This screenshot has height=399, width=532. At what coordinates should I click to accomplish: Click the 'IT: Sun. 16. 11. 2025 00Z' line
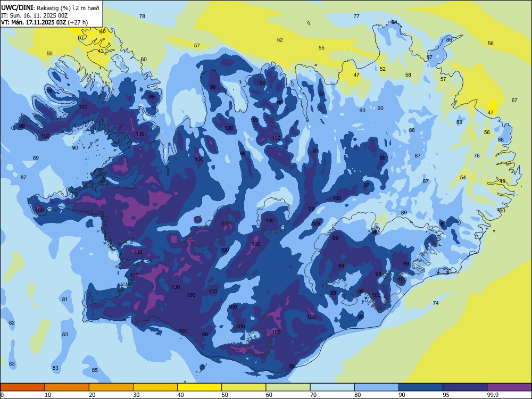point(35,15)
